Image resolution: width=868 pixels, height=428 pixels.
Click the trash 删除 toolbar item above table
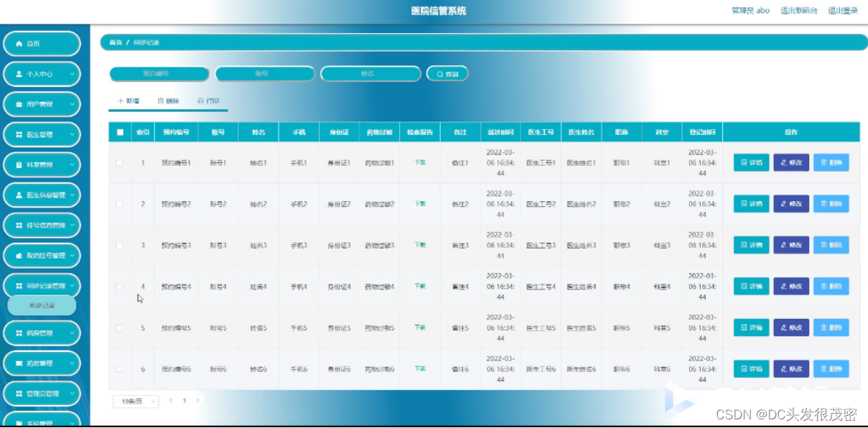click(168, 101)
